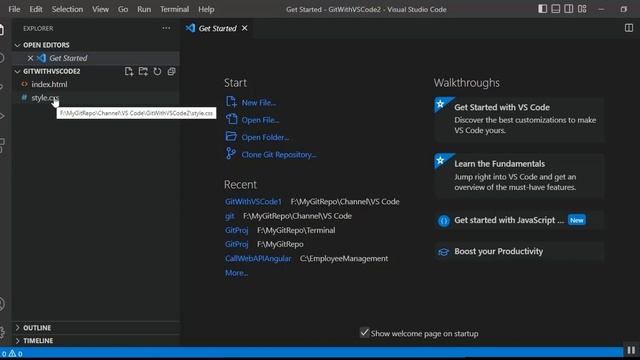This screenshot has height=360, width=640.
Task: Collapse the Open Editors section
Action: pyautogui.click(x=18, y=45)
